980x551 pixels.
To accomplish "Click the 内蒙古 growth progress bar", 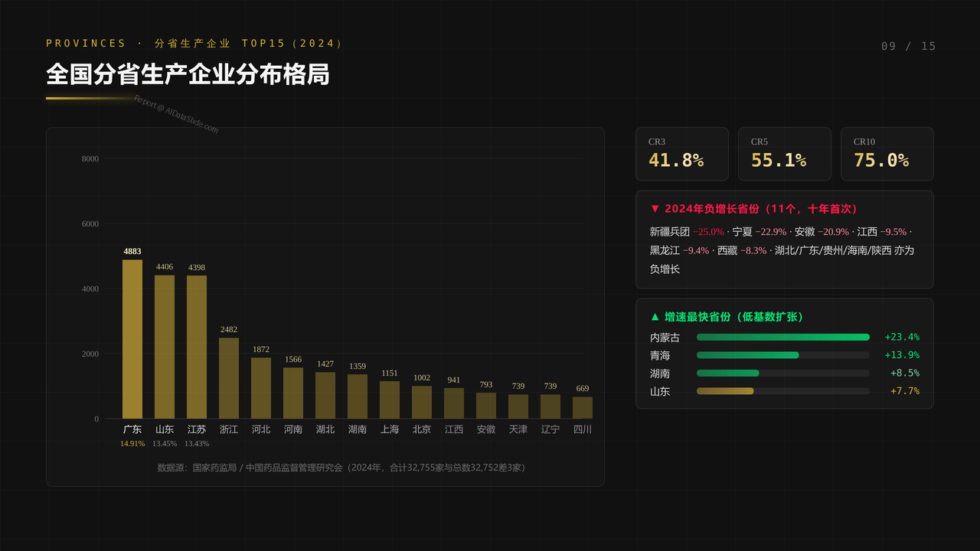I will [783, 337].
